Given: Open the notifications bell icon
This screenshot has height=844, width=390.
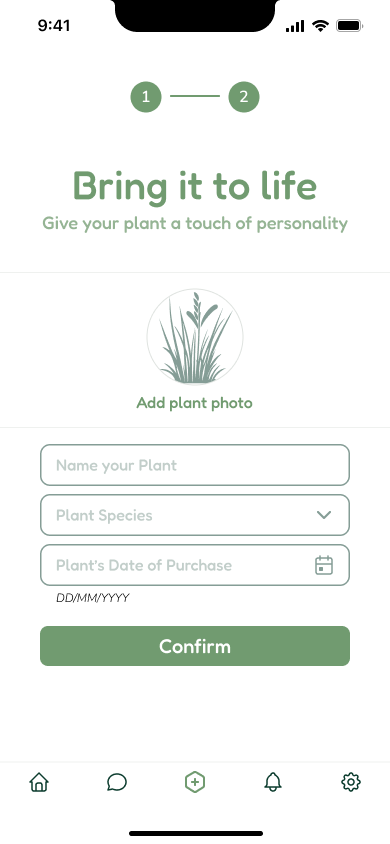Looking at the screenshot, I should 273,782.
